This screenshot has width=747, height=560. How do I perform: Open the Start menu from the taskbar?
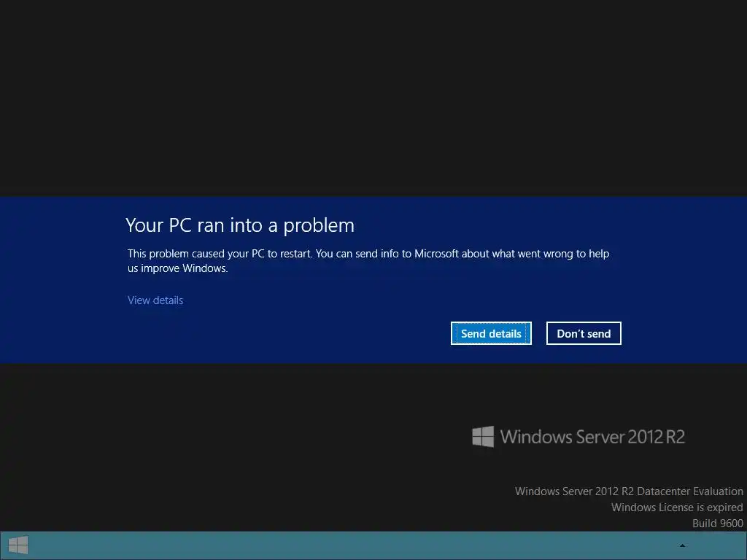tap(18, 545)
